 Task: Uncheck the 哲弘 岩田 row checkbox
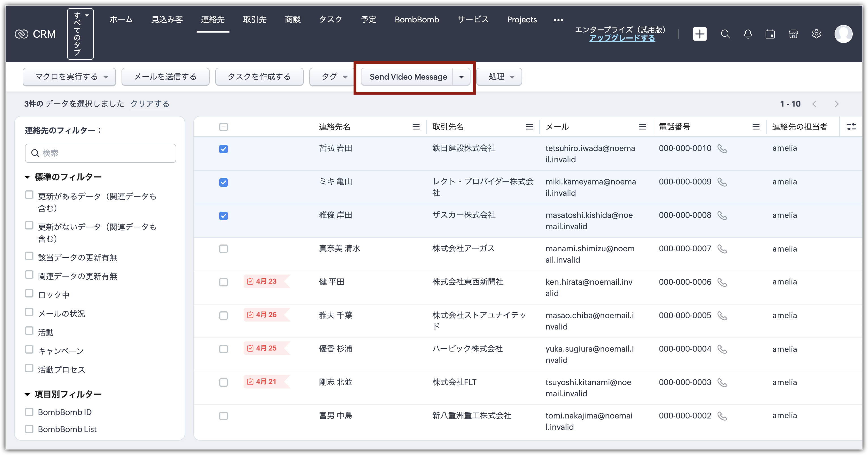coord(224,149)
